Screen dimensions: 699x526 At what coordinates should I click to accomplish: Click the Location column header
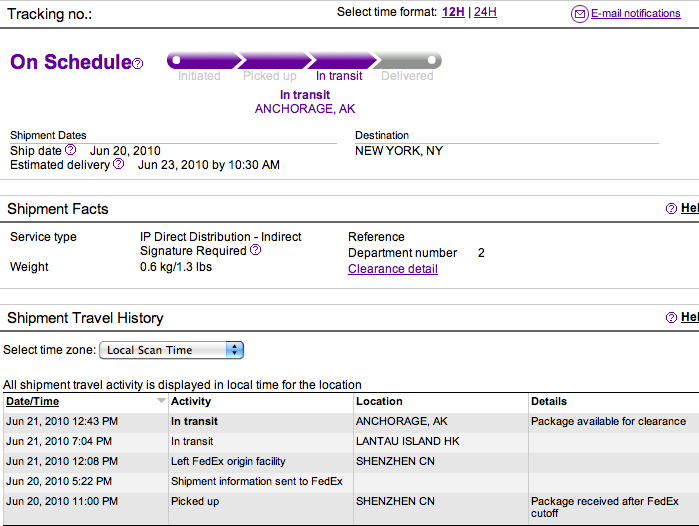click(380, 401)
